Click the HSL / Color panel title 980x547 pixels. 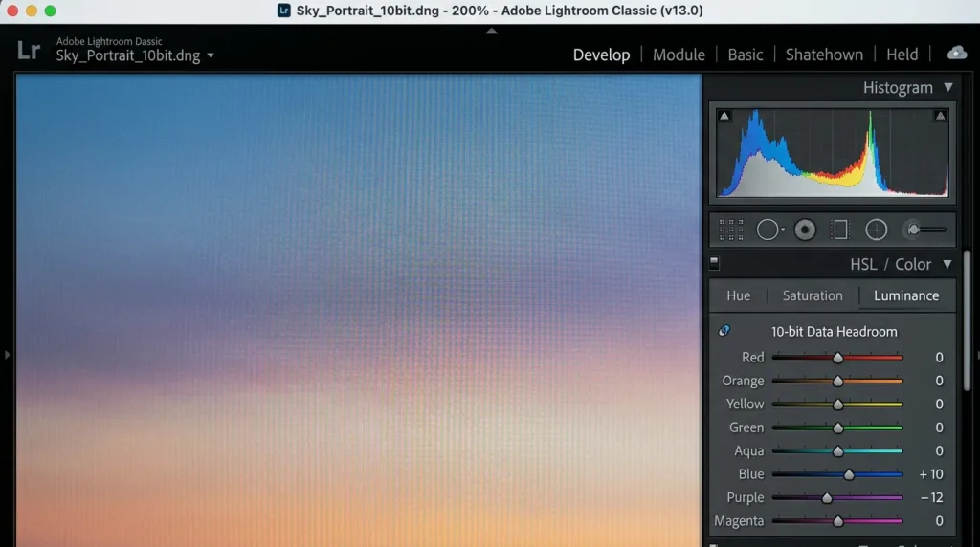click(890, 264)
